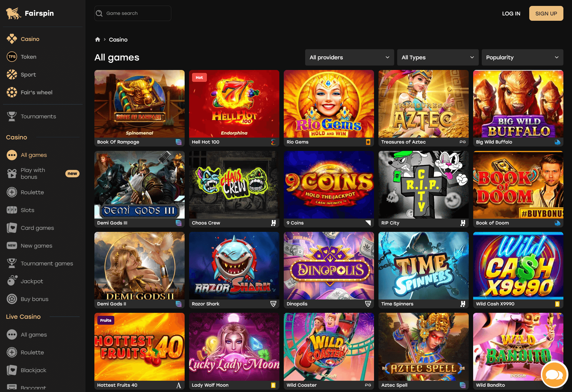Image resolution: width=572 pixels, height=392 pixels.
Task: Open the live chat bubble
Action: 554,375
